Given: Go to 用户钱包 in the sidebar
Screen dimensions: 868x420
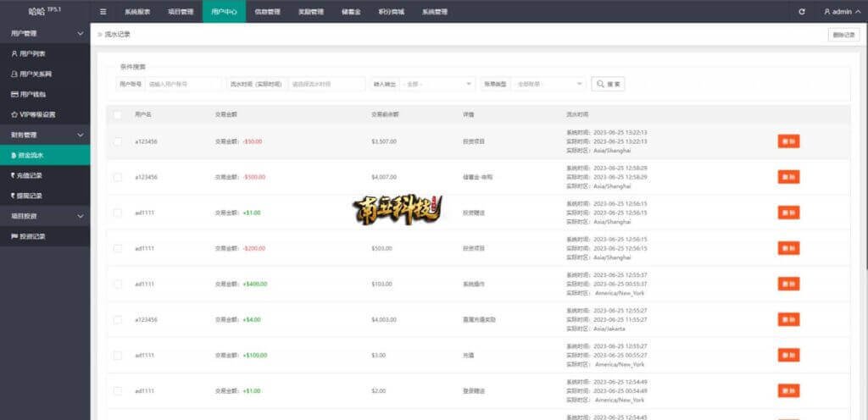Looking at the screenshot, I should point(36,94).
